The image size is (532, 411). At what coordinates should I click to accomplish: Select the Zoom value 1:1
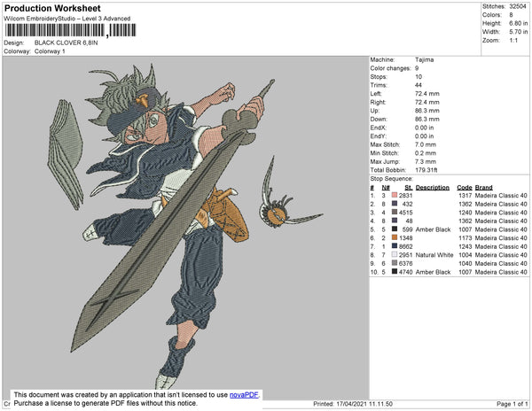513,41
